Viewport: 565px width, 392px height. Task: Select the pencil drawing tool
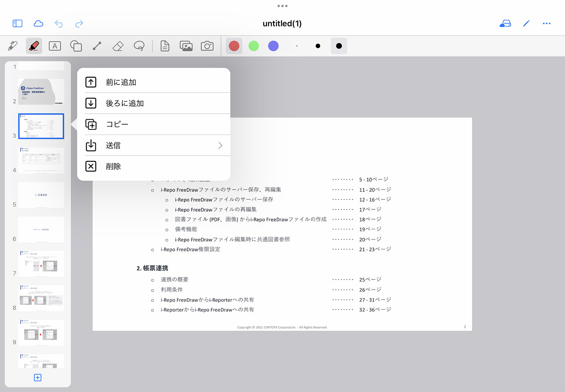pyautogui.click(x=13, y=46)
